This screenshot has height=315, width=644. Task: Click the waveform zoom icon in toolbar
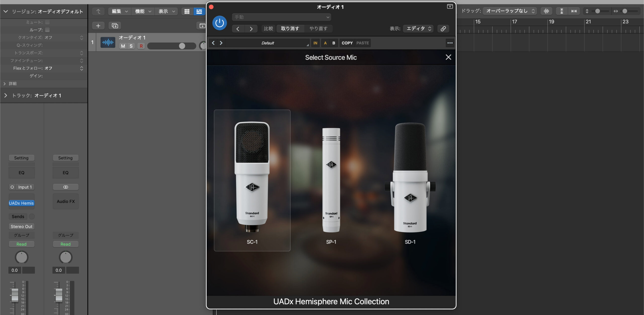546,11
